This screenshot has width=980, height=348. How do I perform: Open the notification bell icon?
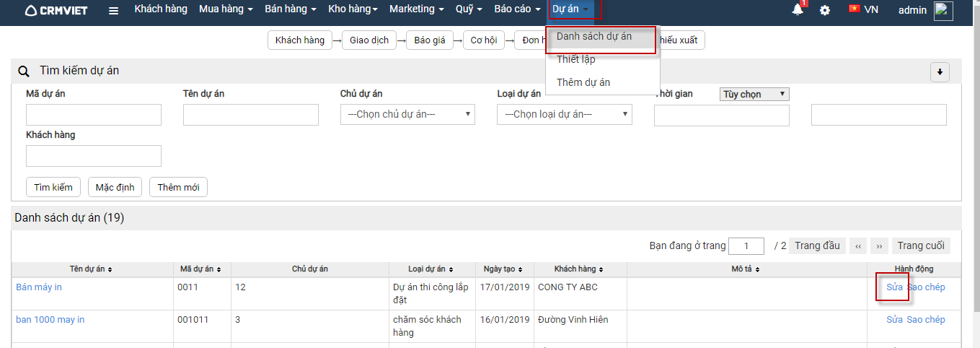tap(798, 10)
